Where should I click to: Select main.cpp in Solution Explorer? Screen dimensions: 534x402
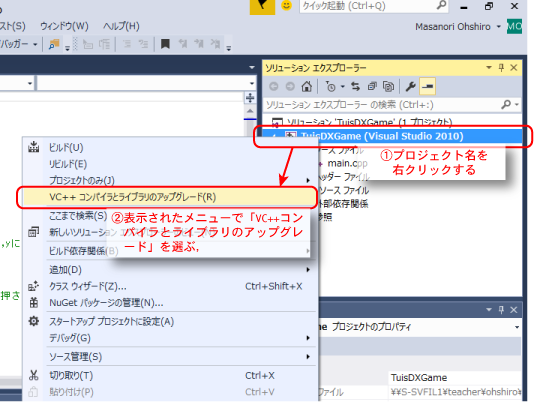347,164
